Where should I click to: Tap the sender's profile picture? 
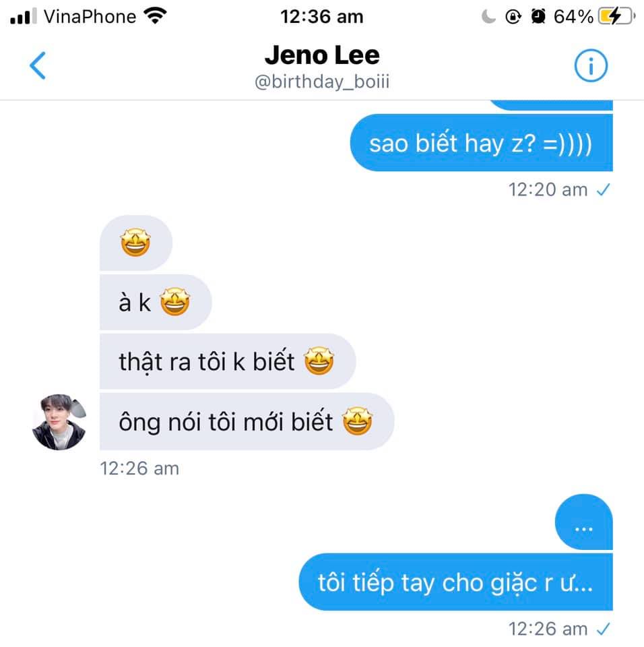click(59, 422)
